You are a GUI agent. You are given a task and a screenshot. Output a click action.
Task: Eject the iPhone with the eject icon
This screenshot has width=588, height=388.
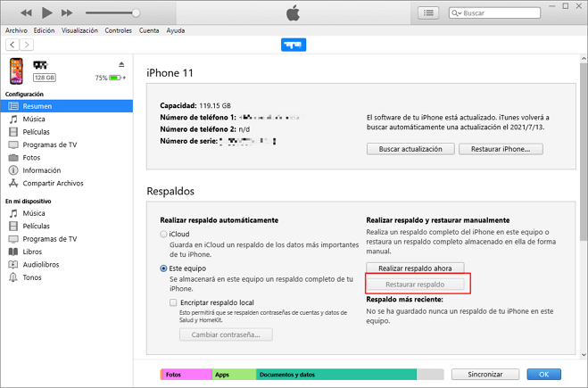pyautogui.click(x=121, y=64)
